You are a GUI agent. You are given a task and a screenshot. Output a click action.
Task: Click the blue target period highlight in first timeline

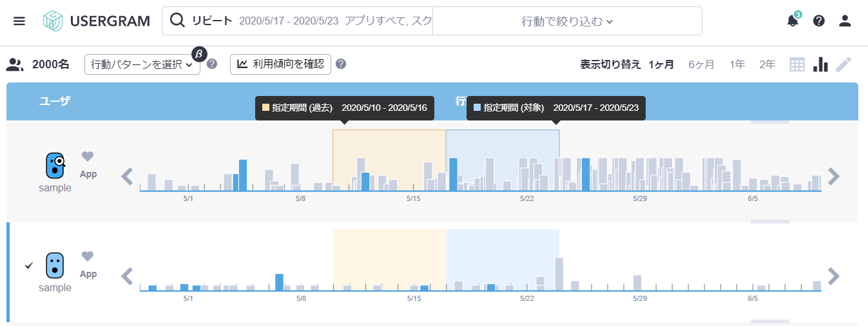503,145
